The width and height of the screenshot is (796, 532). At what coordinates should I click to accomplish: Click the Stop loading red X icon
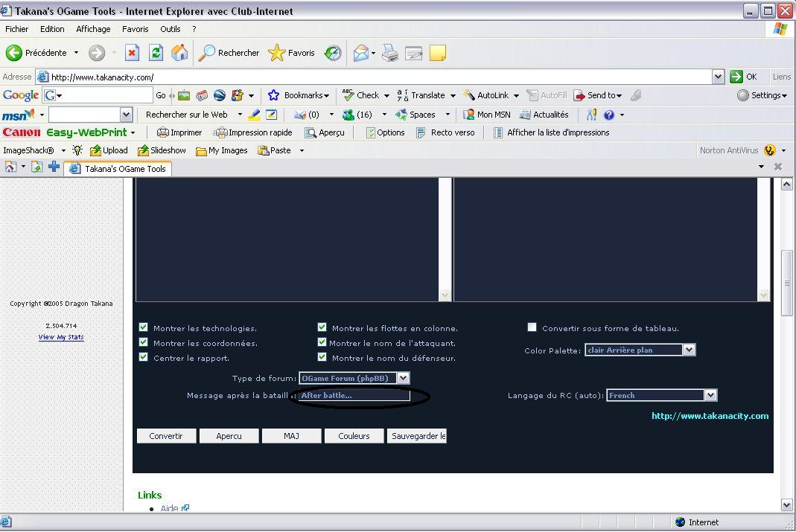132,53
